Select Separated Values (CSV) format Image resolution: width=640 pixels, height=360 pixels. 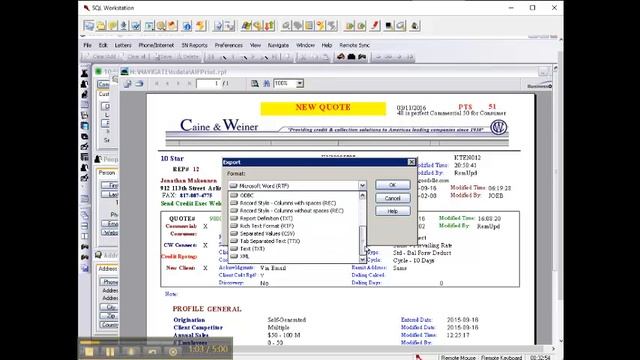[294, 233]
